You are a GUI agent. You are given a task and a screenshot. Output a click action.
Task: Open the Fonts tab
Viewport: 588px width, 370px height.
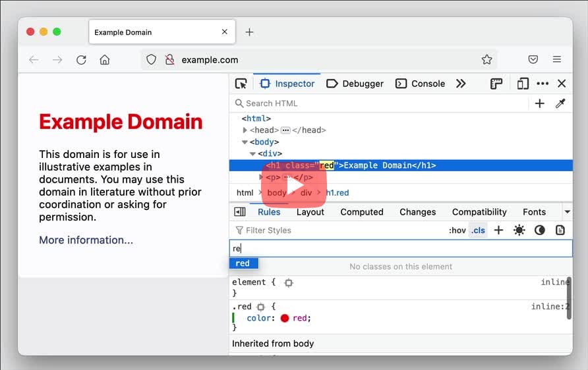pyautogui.click(x=534, y=212)
